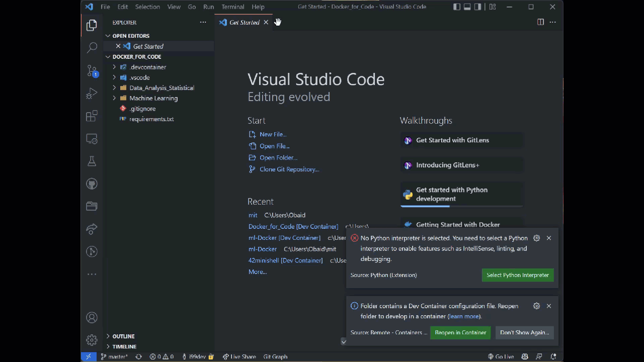Click the Don't Show Again button
Image resolution: width=644 pixels, height=362 pixels.
click(x=524, y=332)
